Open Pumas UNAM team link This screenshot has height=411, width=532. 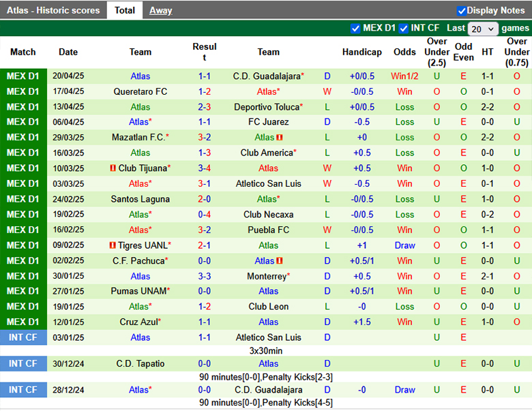click(138, 291)
